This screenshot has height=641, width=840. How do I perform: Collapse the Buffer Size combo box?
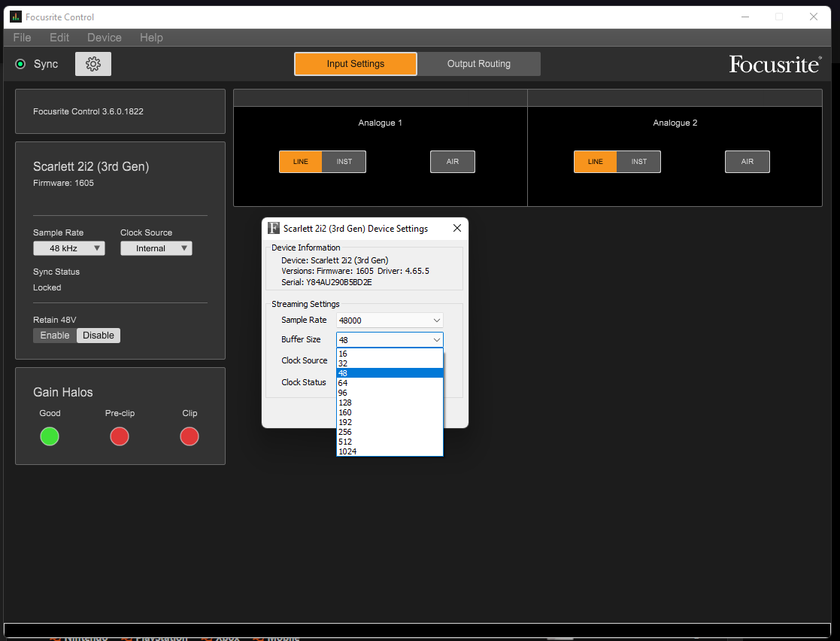click(x=390, y=340)
